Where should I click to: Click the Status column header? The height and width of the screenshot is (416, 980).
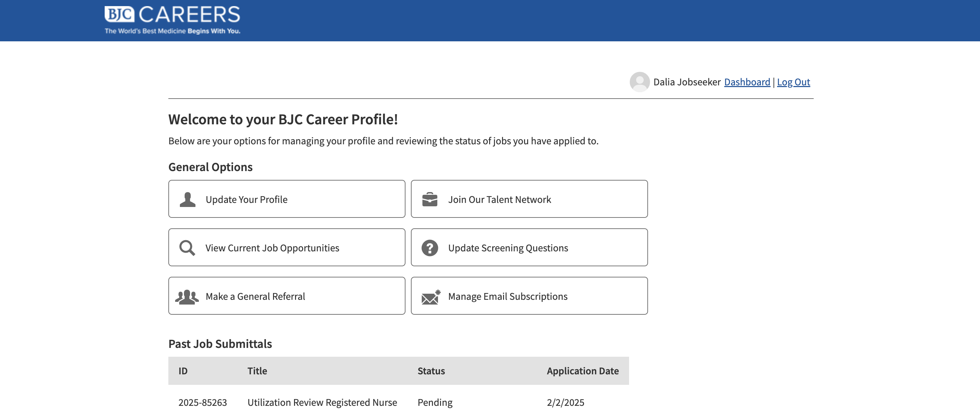coord(431,371)
